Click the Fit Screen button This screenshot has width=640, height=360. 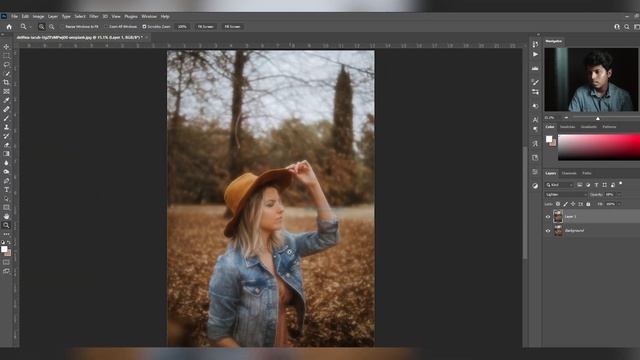pos(206,27)
